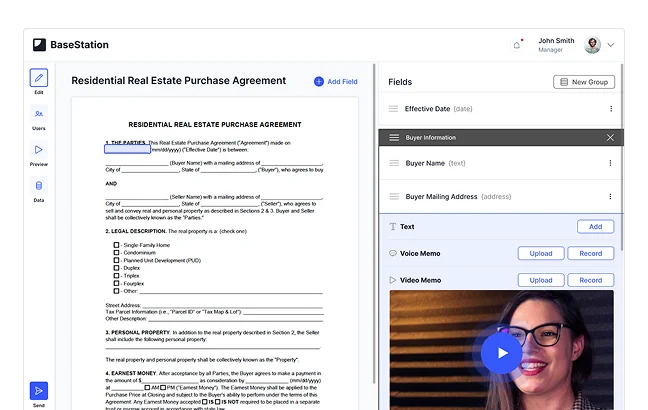The image size is (648, 410).
Task: Tick the Duplex property checkbox
Action: [117, 268]
